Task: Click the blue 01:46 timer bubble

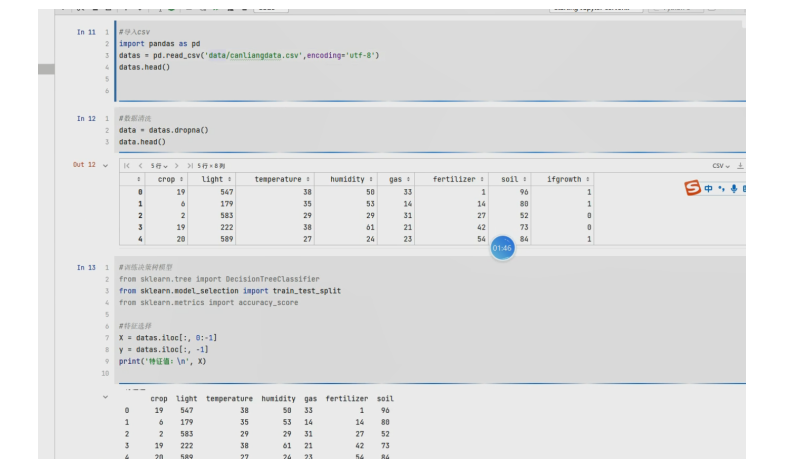Action: click(x=502, y=248)
